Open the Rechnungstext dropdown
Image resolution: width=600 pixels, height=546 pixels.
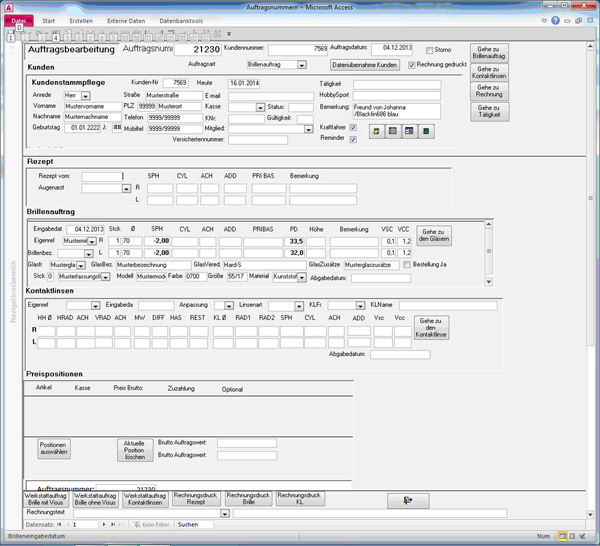click(225, 513)
